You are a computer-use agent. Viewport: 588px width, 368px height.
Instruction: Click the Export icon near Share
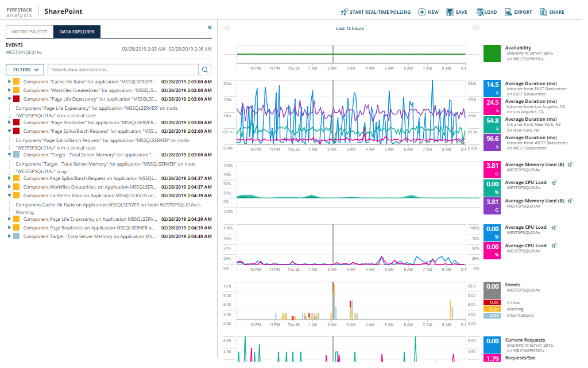click(x=508, y=11)
